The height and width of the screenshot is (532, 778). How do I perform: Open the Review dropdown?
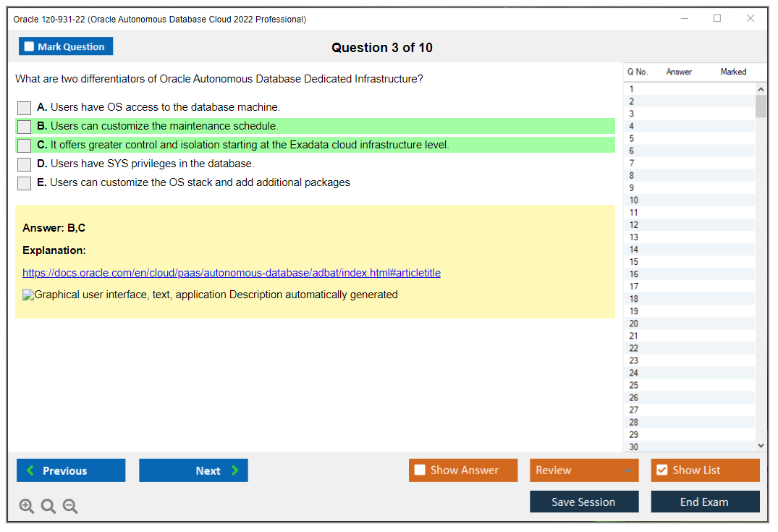pyautogui.click(x=584, y=470)
